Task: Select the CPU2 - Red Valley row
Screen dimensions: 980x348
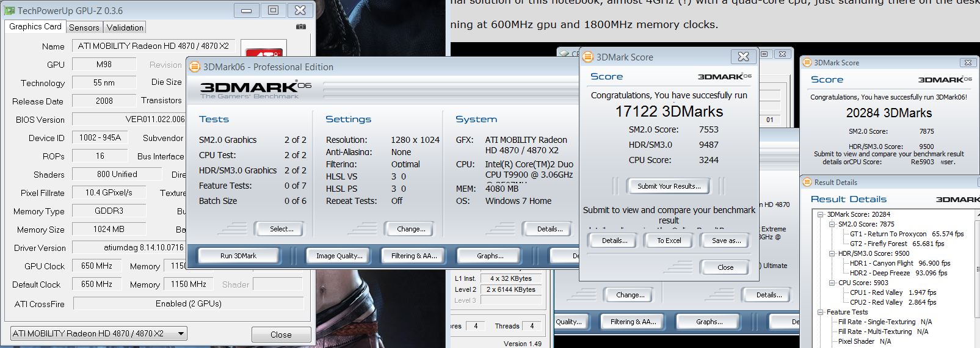Action: tap(893, 302)
